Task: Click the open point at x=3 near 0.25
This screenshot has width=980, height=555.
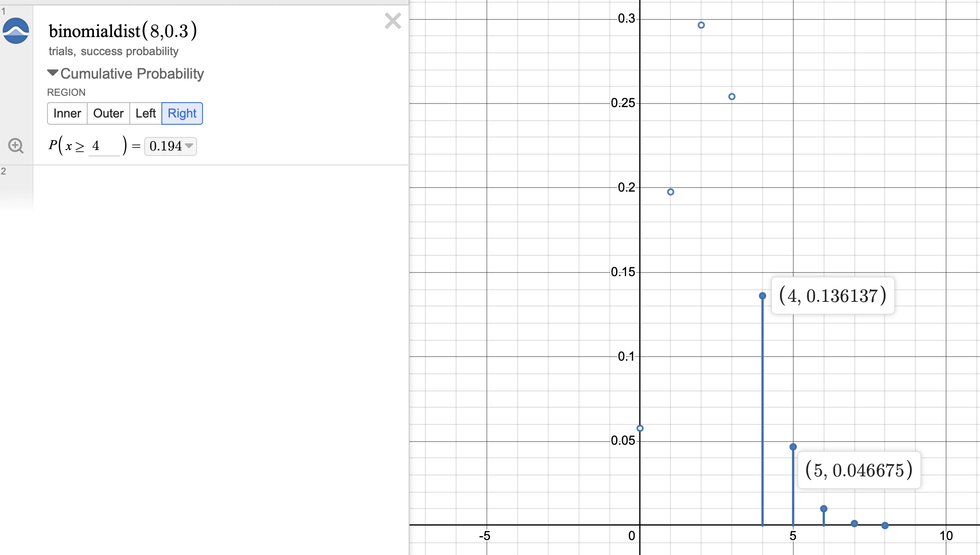Action: click(732, 97)
